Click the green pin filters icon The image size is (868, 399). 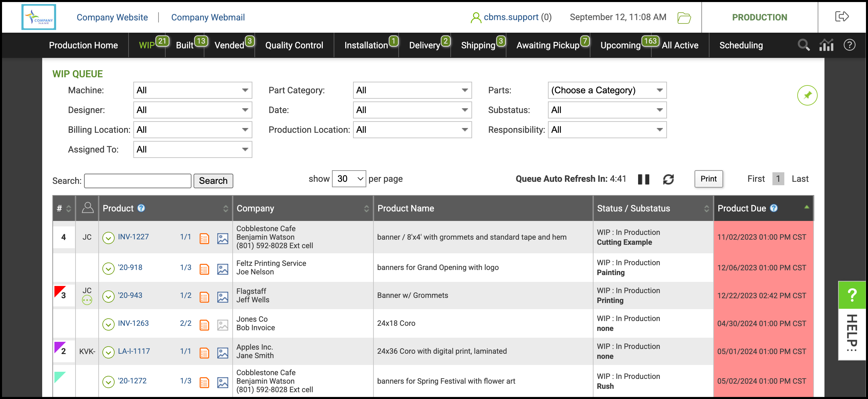(807, 95)
